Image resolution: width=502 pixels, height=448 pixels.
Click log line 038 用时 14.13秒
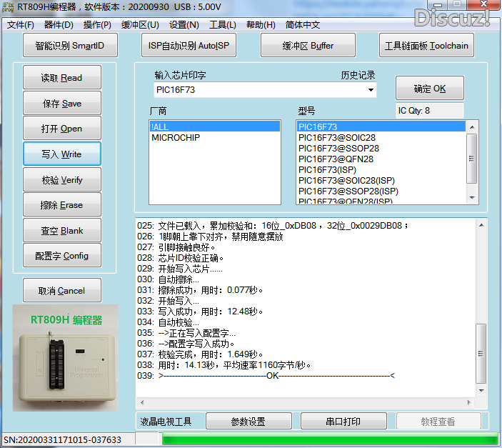pos(224,365)
